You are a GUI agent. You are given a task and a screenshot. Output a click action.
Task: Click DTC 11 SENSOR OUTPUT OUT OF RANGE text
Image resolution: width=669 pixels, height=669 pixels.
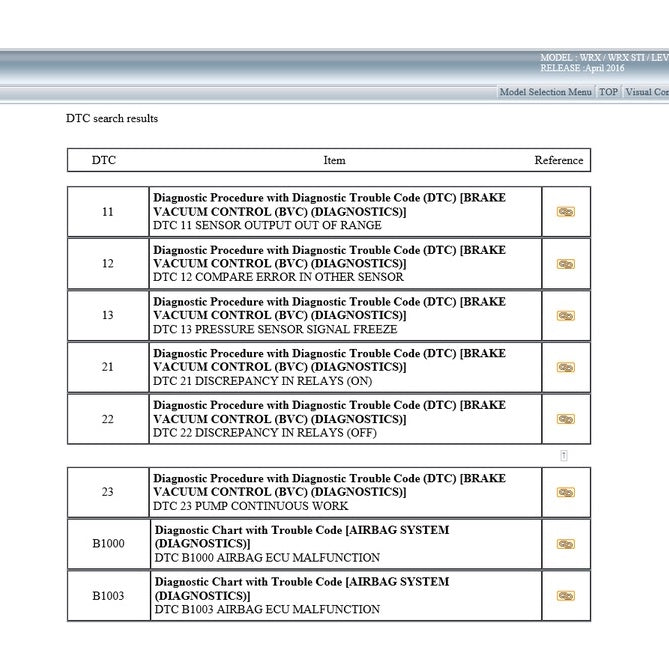(x=267, y=226)
